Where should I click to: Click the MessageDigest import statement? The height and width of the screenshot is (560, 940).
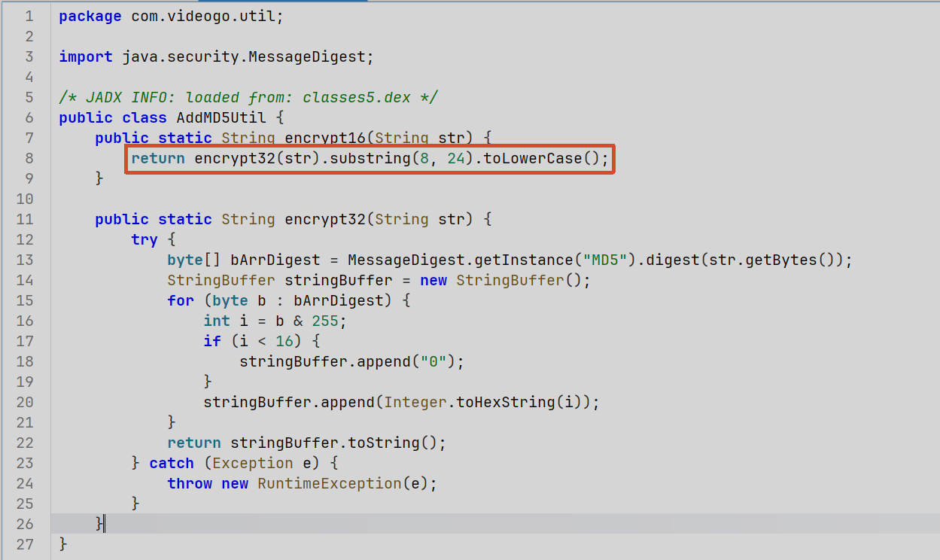click(x=216, y=56)
